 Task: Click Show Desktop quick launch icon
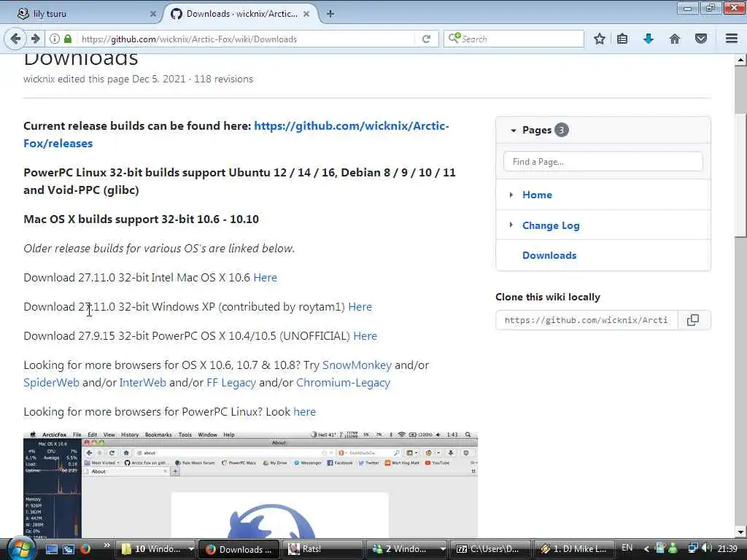tap(52, 549)
